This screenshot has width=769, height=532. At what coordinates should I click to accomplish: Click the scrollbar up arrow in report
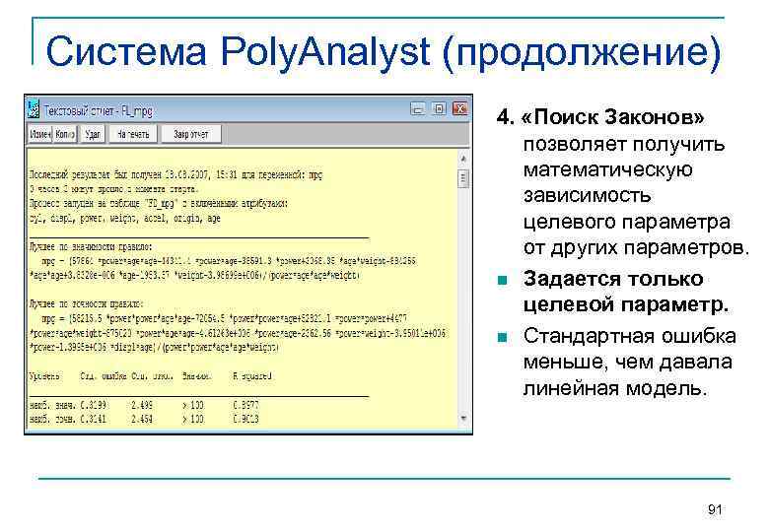463,159
